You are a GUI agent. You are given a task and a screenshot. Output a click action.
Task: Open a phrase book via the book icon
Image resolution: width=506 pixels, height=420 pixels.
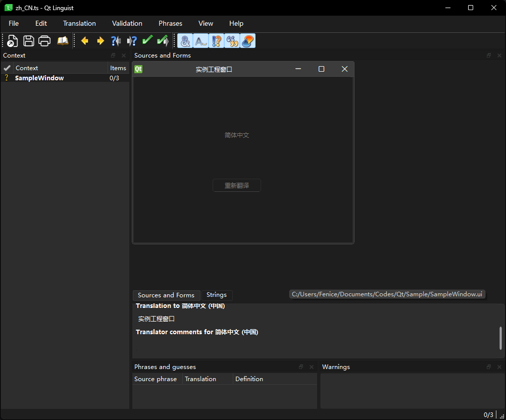(x=62, y=41)
